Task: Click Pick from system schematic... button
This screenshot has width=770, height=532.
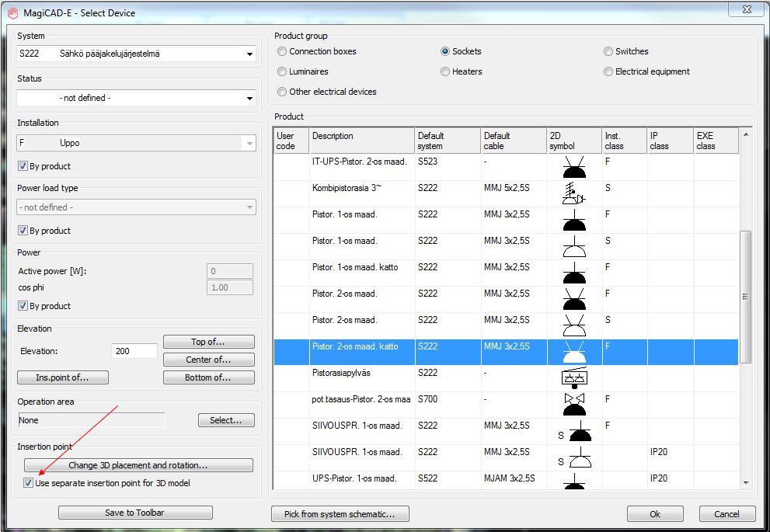Action: pyautogui.click(x=340, y=514)
